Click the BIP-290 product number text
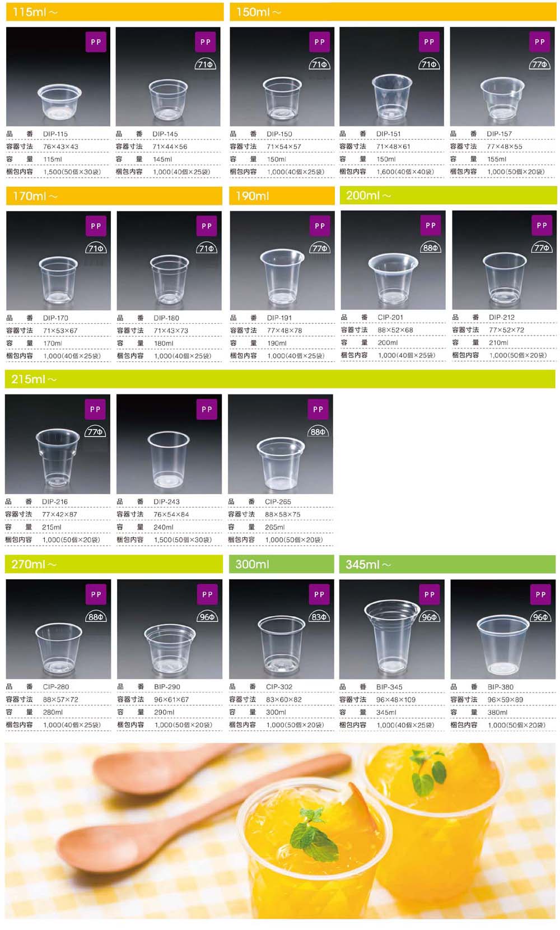This screenshot has height=930, width=560. tap(167, 686)
